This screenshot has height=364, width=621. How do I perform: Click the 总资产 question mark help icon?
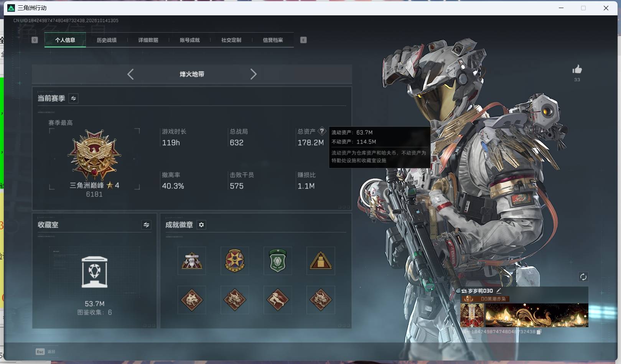[322, 131]
